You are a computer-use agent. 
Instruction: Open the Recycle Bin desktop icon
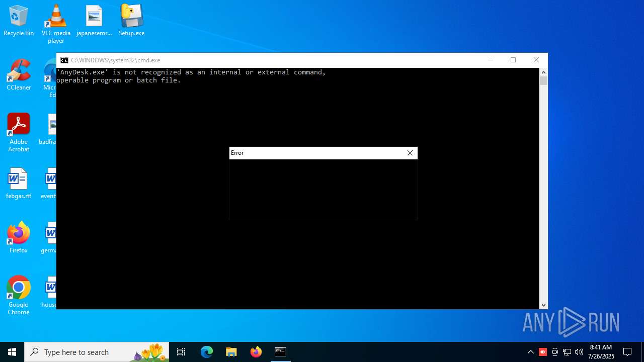(19, 21)
